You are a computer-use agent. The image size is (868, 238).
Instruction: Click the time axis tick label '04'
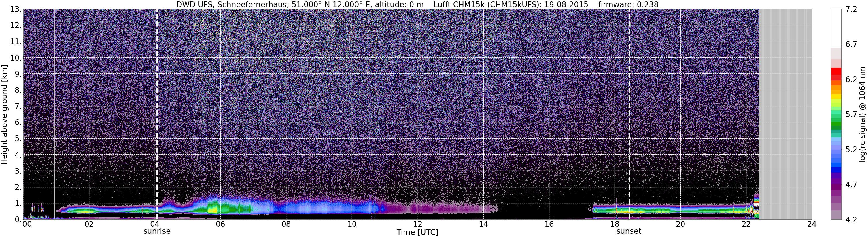(154, 224)
